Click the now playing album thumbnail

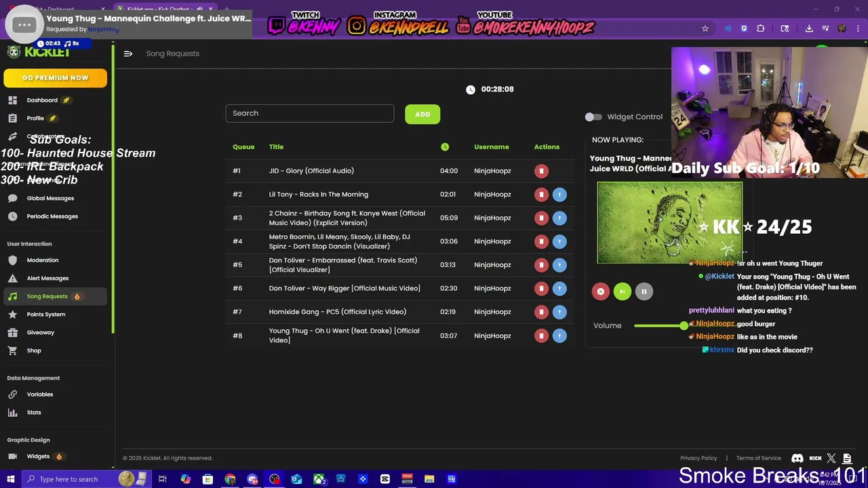pos(669,222)
